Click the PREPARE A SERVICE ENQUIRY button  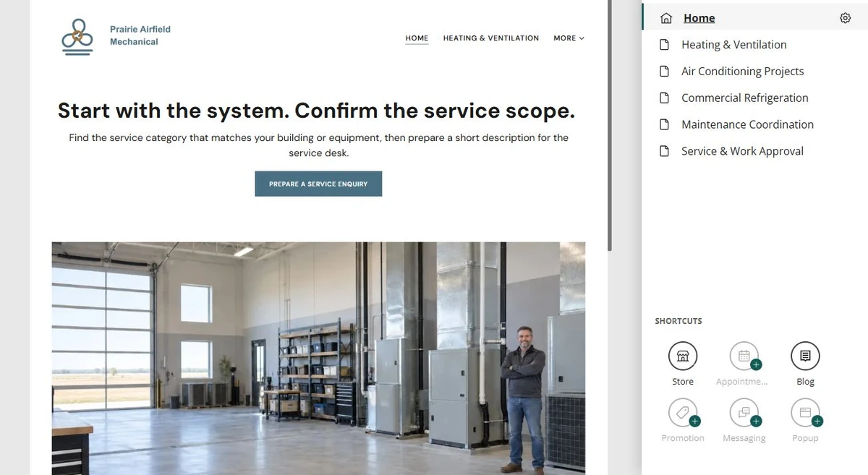tap(318, 184)
